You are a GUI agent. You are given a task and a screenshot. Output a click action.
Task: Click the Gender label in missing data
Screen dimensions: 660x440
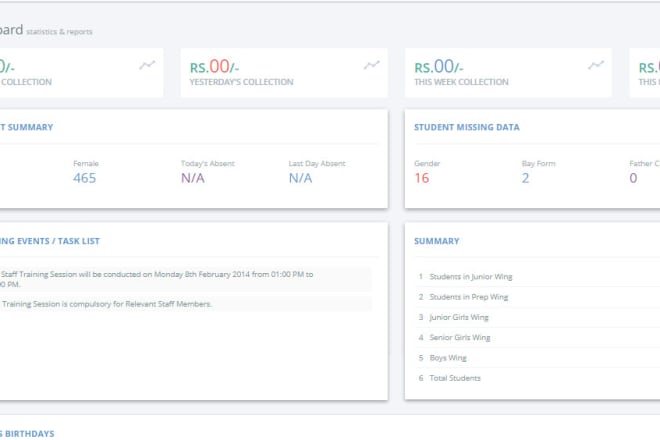tap(427, 163)
